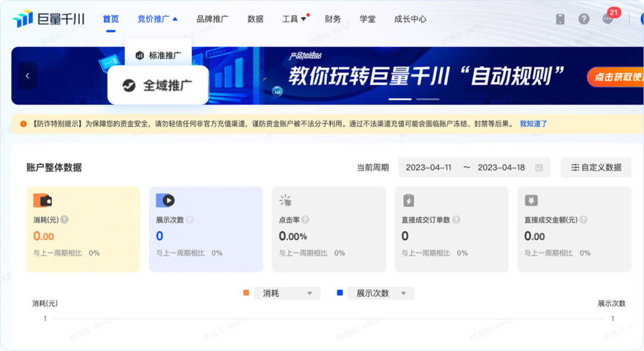Click 自定义数据 button
The image size is (644, 351).
point(596,167)
